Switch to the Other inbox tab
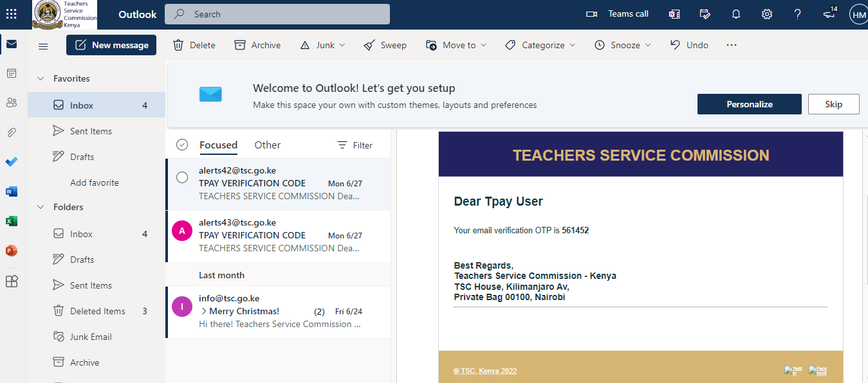 [x=267, y=145]
